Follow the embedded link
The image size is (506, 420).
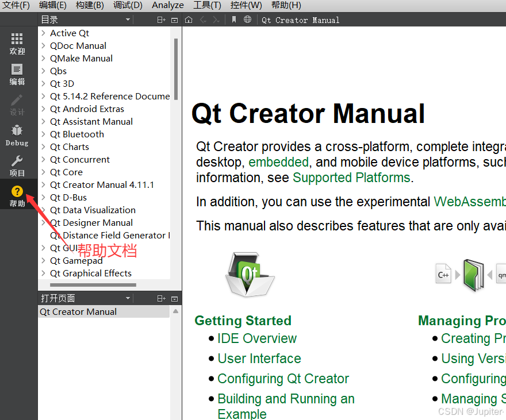click(278, 162)
